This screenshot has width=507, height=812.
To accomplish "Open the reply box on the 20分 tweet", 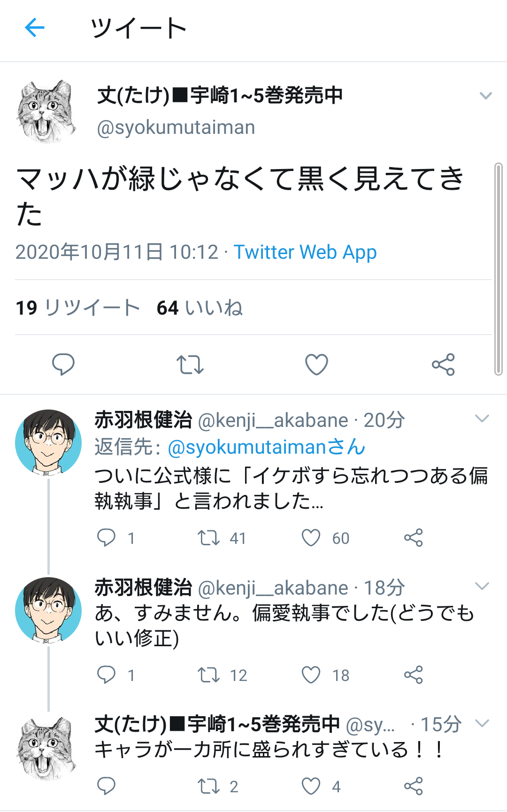I will [x=106, y=538].
